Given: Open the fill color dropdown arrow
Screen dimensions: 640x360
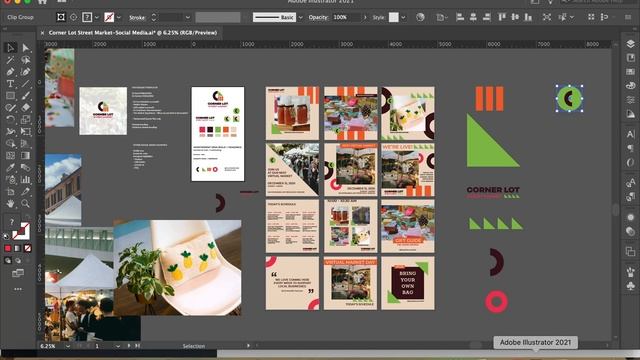Looking at the screenshot, I should [x=97, y=18].
